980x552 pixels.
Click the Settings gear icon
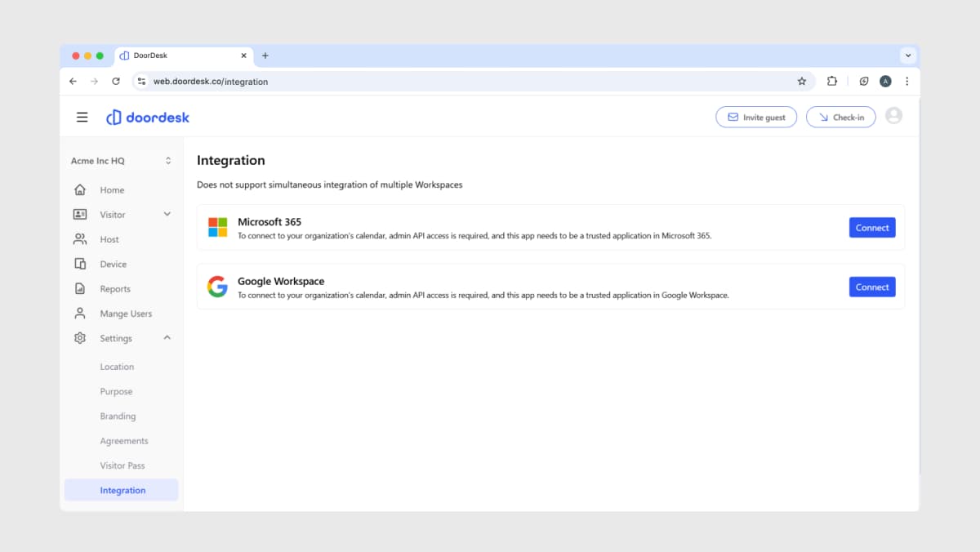click(x=80, y=338)
